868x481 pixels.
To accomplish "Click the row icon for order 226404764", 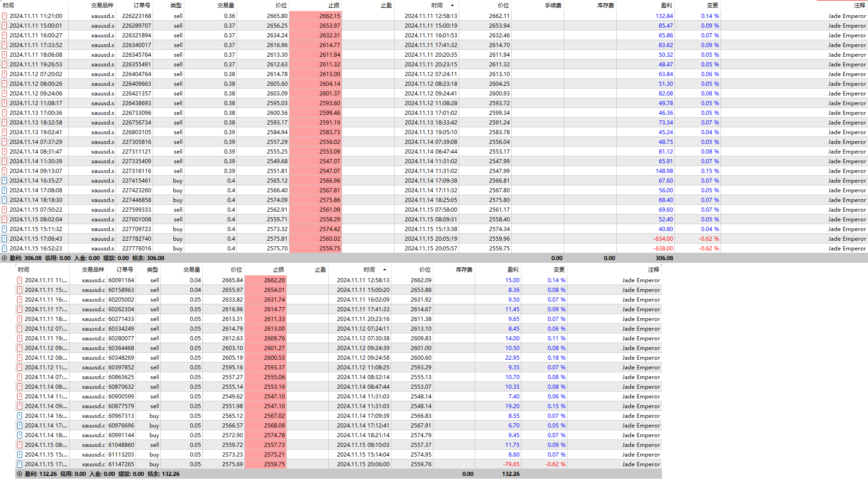I will coord(5,74).
